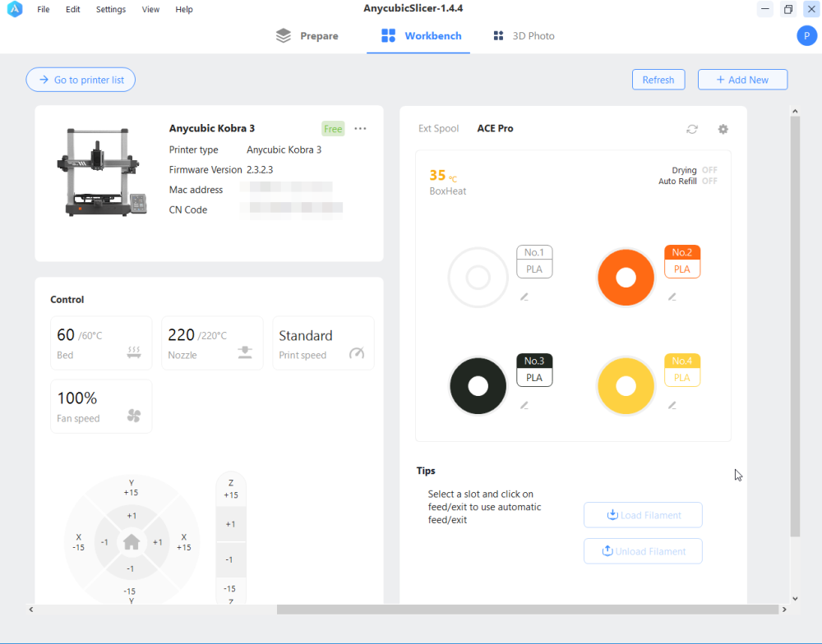Click the print speed gauge icon
The height and width of the screenshot is (644, 822).
point(357,353)
